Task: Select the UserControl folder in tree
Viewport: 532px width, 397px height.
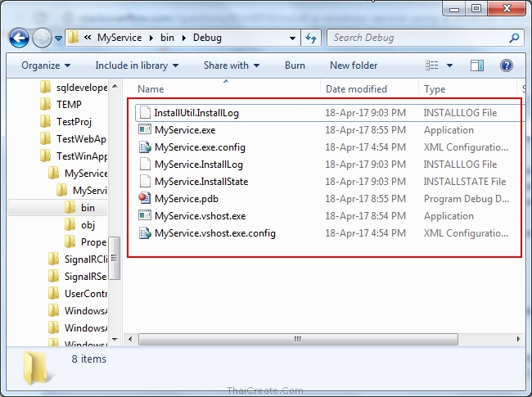Action: [x=78, y=294]
